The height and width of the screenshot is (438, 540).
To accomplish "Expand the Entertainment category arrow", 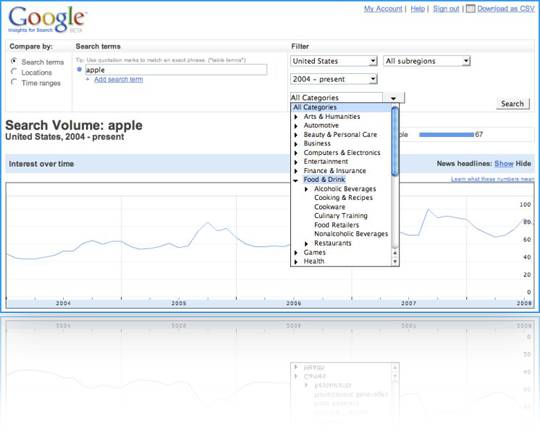I will [x=296, y=162].
